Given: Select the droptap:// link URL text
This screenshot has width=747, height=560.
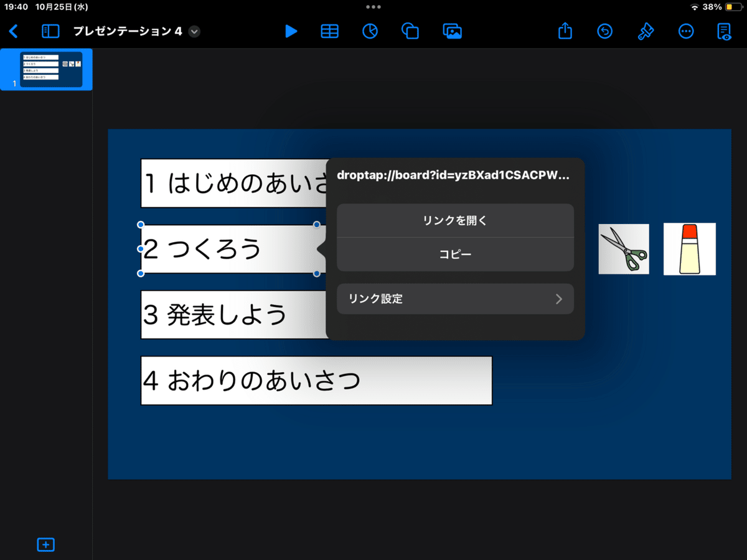Looking at the screenshot, I should click(453, 175).
